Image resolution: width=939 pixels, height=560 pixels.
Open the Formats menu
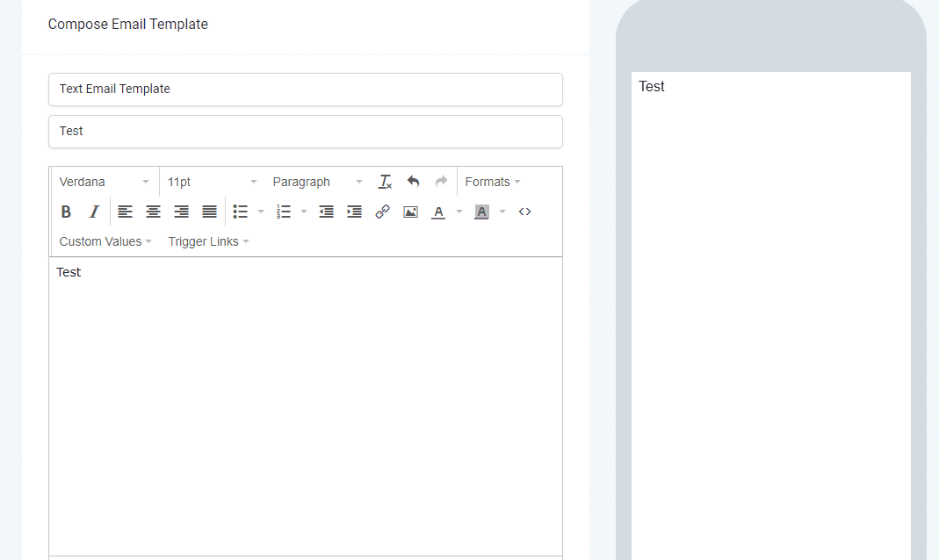[x=493, y=182]
